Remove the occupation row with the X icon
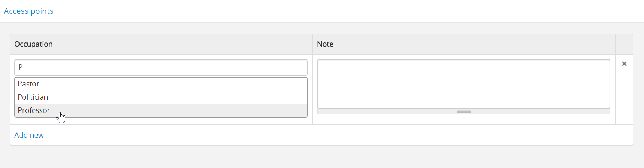The height and width of the screenshot is (168, 644). click(624, 64)
